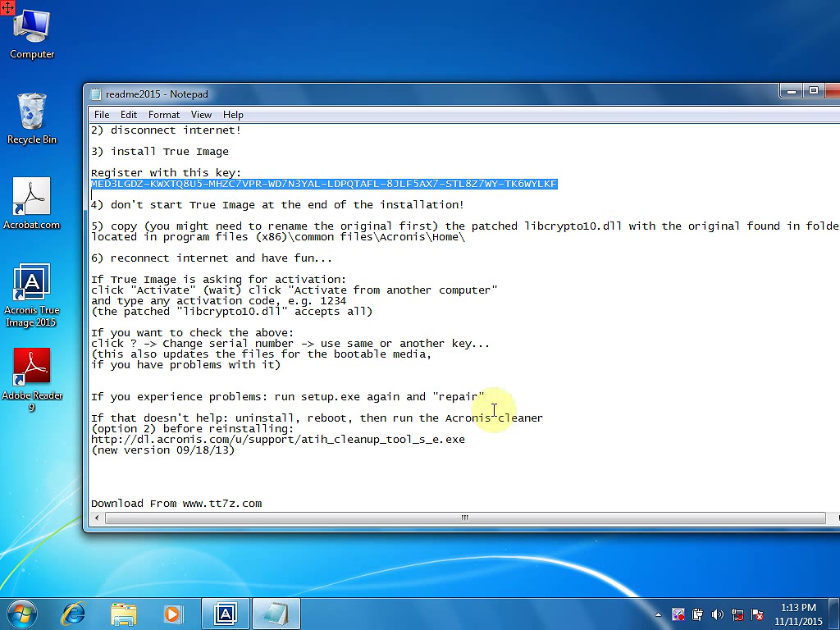Click the dl.acronis.com cleanup tool URL
The height and width of the screenshot is (630, 840).
(278, 440)
